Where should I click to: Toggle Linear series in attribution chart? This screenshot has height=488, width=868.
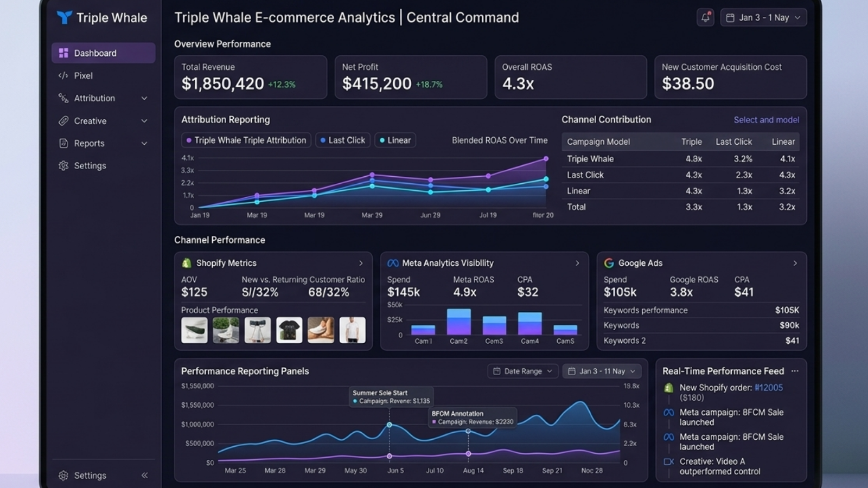click(395, 140)
